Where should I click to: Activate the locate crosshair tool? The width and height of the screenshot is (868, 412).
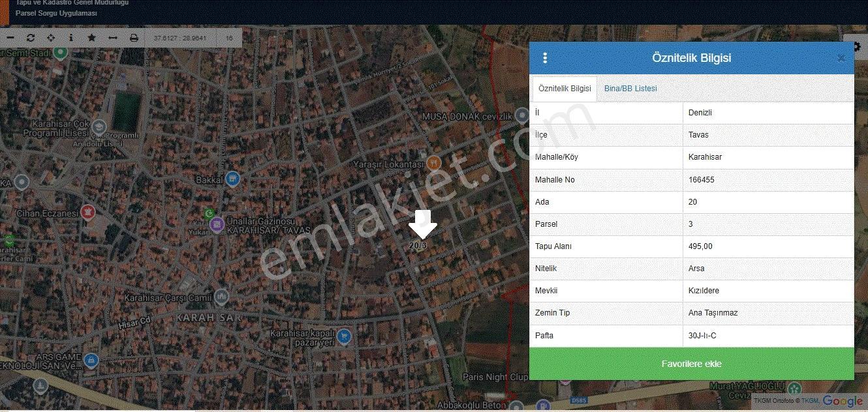tap(51, 38)
